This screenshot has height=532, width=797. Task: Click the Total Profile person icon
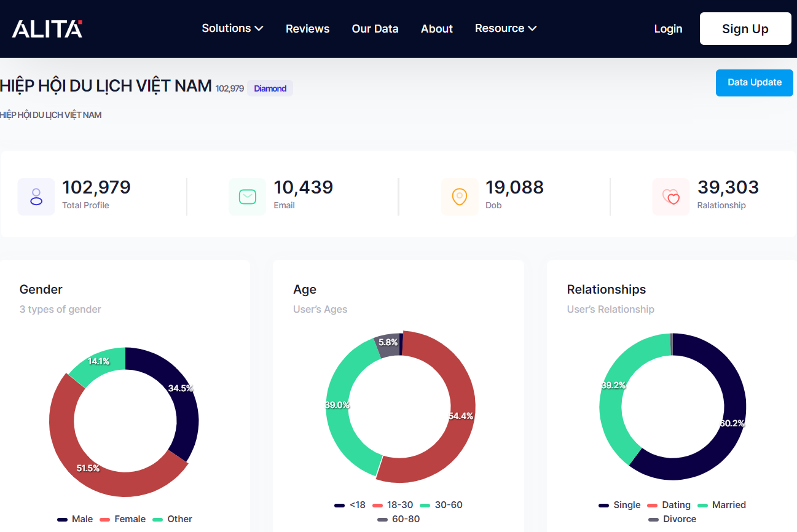pyautogui.click(x=36, y=197)
